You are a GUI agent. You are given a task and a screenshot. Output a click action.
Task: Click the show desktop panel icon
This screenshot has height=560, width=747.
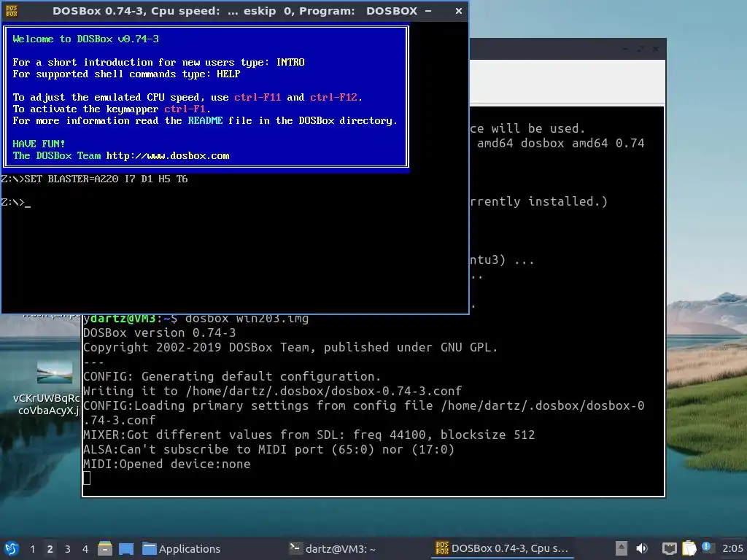coord(126,548)
